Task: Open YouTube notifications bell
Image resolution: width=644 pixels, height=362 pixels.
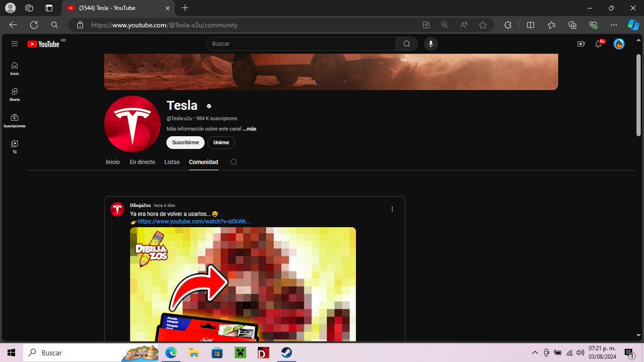Action: 598,44
